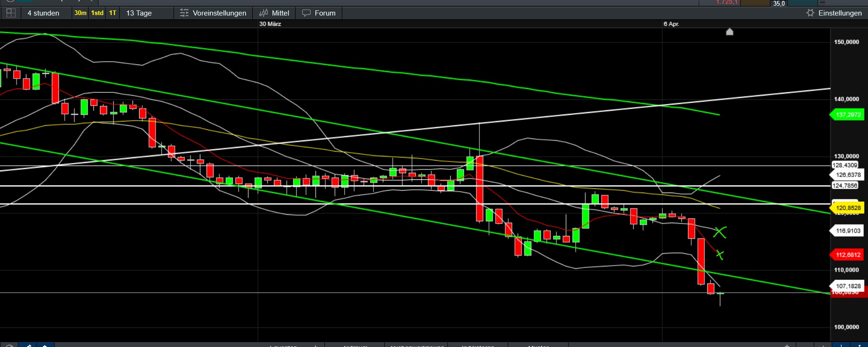Select the 107,1828 price level tag
Image resolution: width=868 pixels, height=347 pixels.
(848, 286)
